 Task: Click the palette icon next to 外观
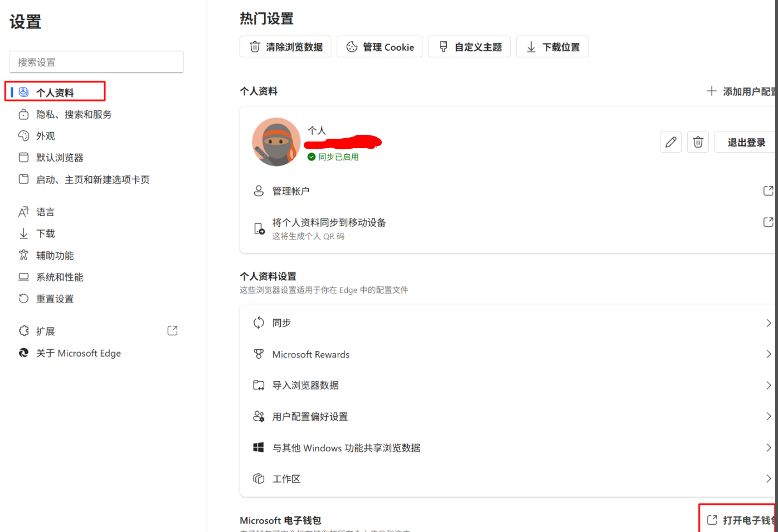pyautogui.click(x=23, y=136)
